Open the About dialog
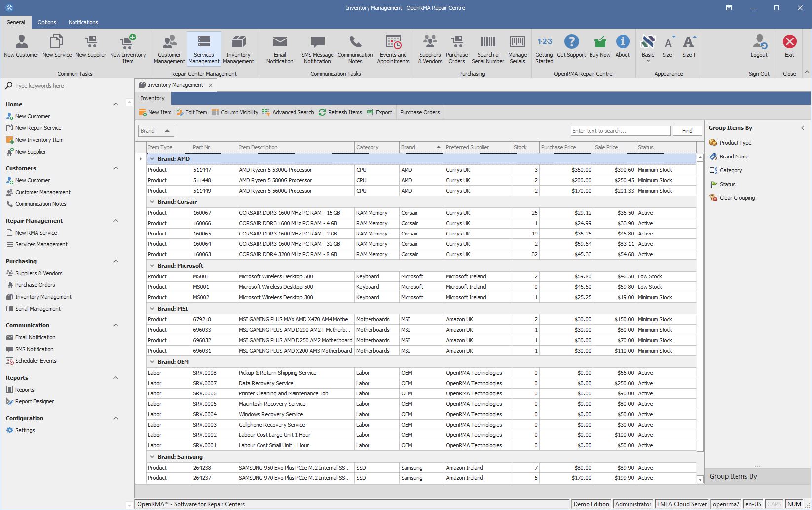812x510 pixels. [x=623, y=46]
